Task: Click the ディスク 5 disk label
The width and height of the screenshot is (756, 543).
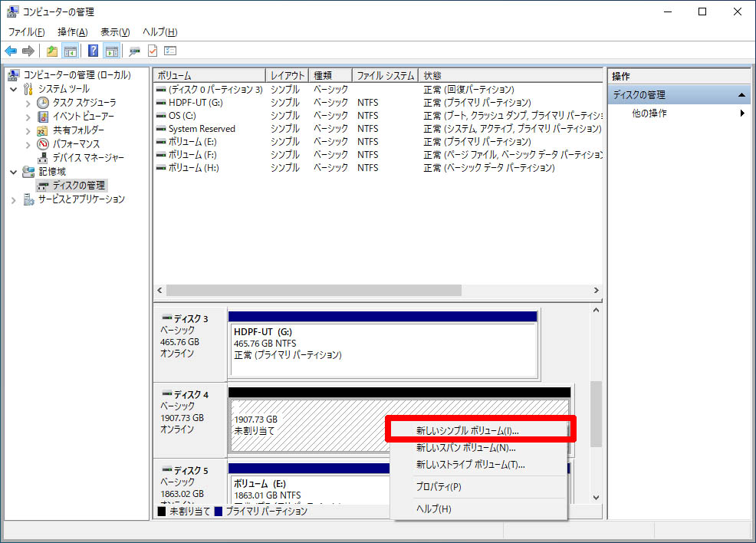Action: (x=191, y=471)
